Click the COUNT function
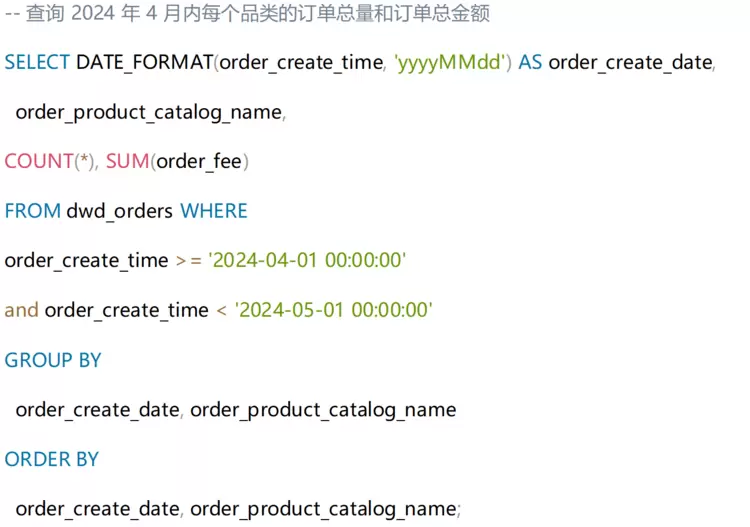The height and width of the screenshot is (527, 750). tap(39, 161)
